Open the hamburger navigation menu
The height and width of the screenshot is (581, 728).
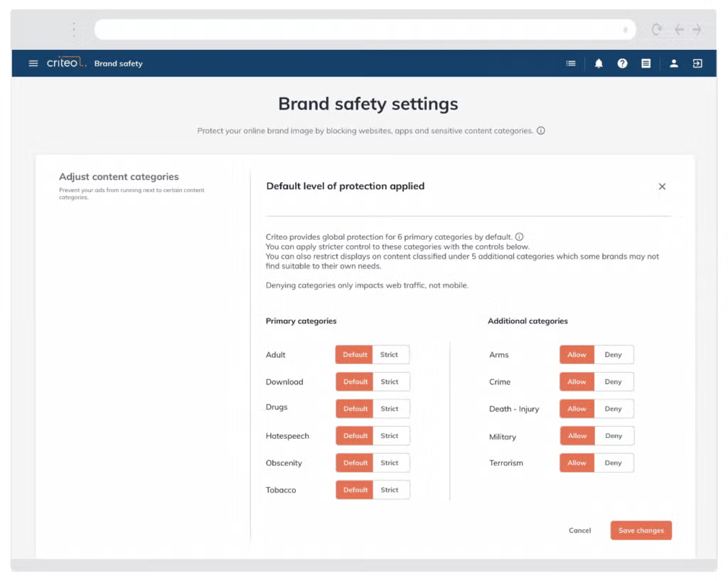pyautogui.click(x=33, y=63)
